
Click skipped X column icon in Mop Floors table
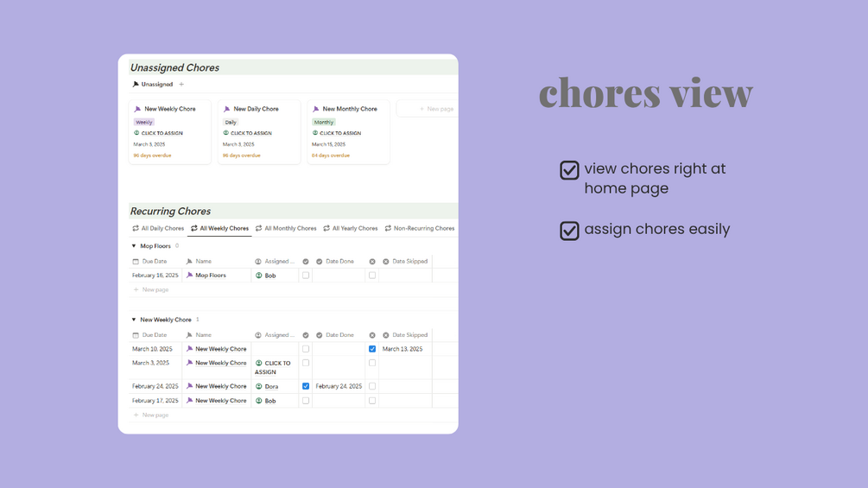pos(372,261)
